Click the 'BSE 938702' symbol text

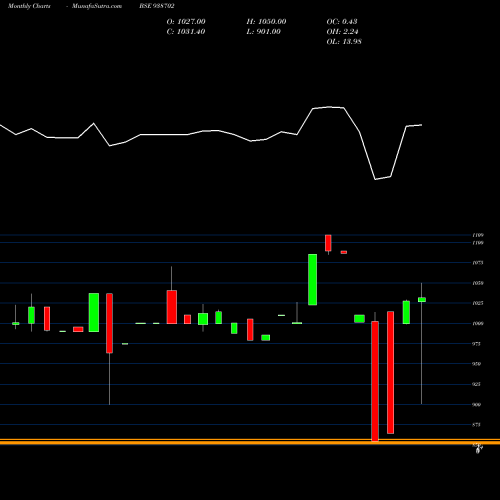157,6
